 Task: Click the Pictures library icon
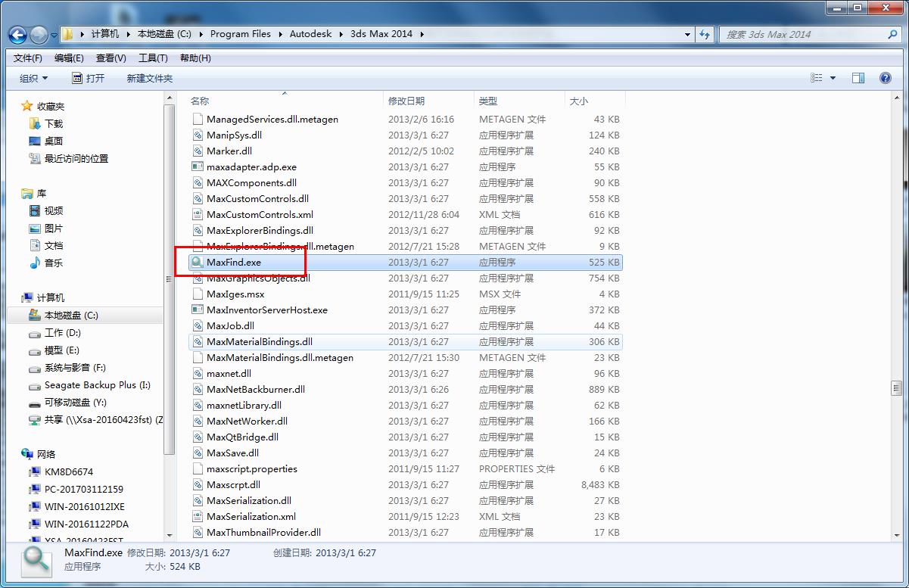(35, 228)
